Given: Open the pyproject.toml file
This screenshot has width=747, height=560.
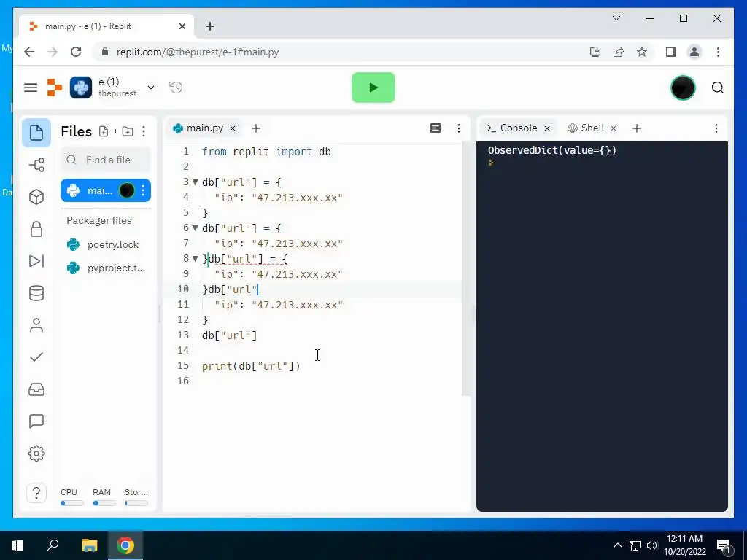Looking at the screenshot, I should point(106,268).
